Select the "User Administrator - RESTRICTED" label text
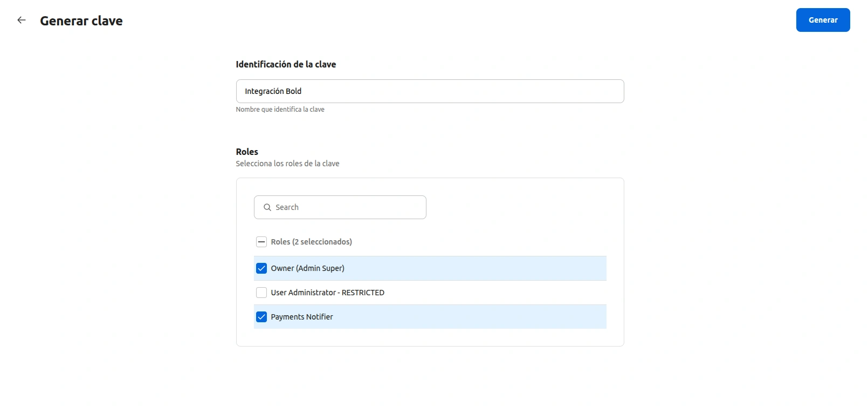Screen dimensions: 868x407 [x=327, y=293]
